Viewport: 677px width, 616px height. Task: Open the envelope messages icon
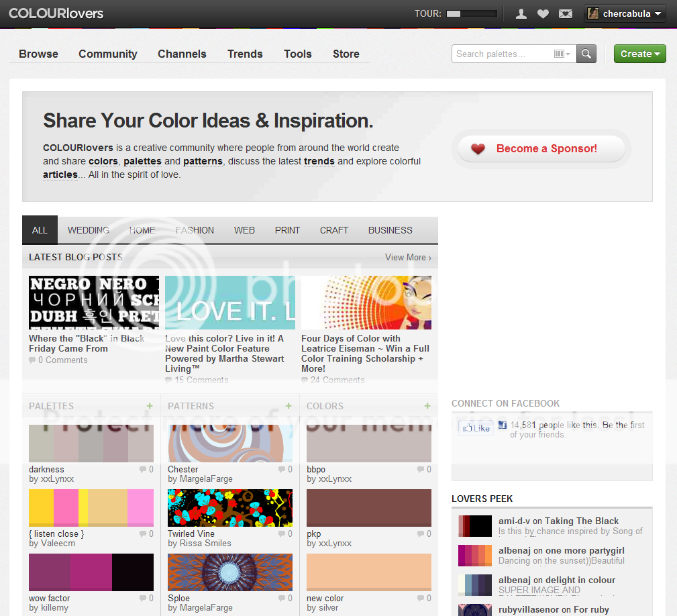point(566,14)
